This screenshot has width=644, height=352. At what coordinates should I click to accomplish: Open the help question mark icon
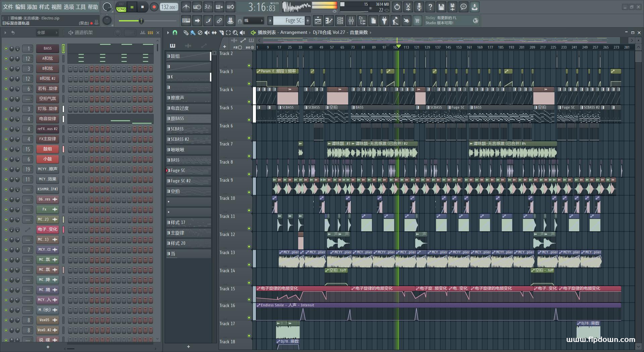(430, 7)
